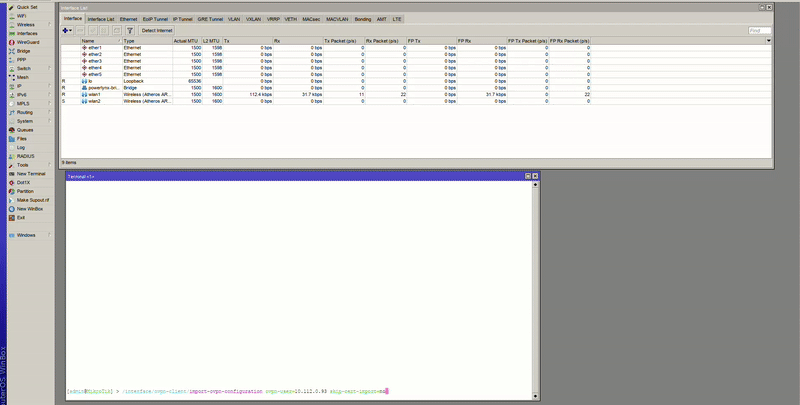Open Files from the sidebar
Viewport: 800px width, 405px height.
pos(21,139)
